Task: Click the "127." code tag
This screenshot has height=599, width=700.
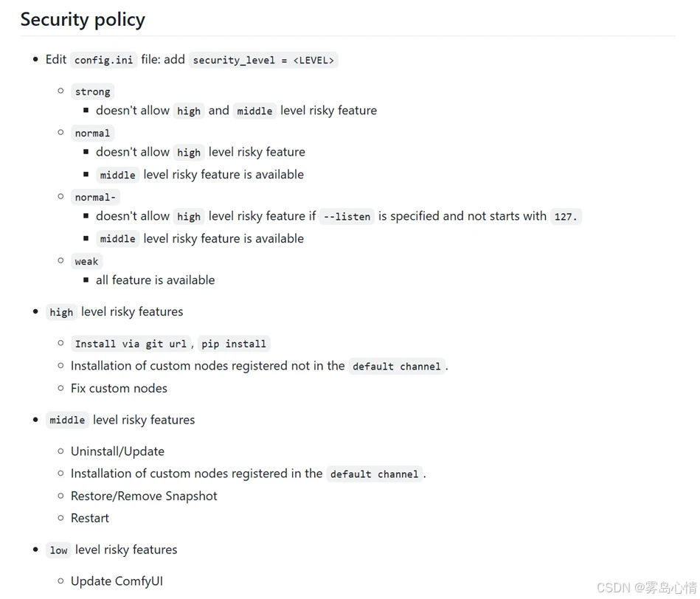Action: [x=566, y=216]
